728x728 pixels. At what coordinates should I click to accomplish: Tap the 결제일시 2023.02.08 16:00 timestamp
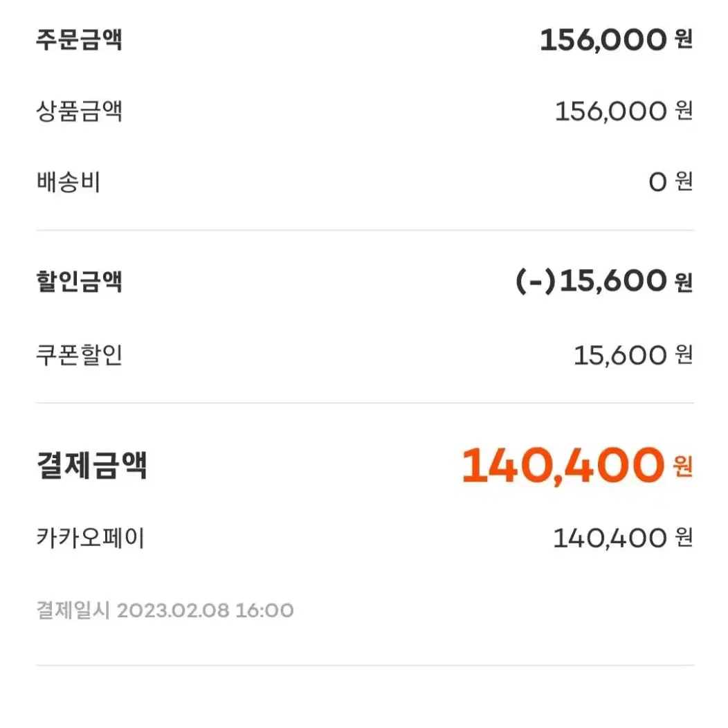pos(165,610)
